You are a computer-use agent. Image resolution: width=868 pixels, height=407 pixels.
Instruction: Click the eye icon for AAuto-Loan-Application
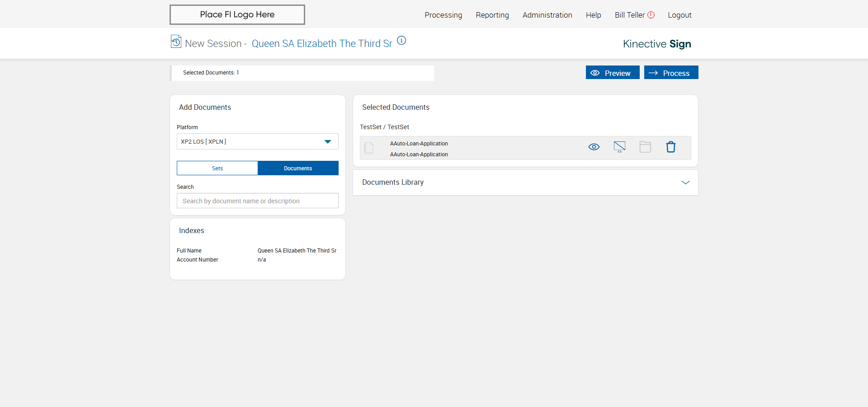tap(594, 147)
